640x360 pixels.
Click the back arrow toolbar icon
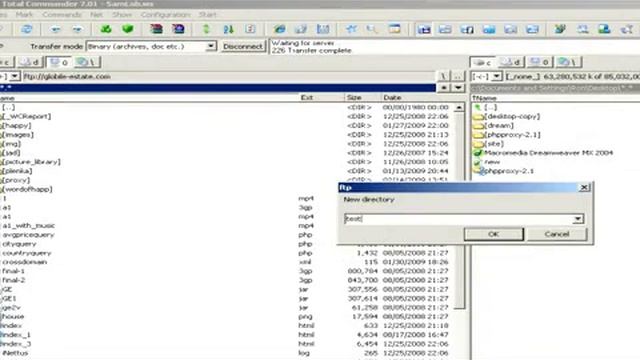(x=56, y=29)
